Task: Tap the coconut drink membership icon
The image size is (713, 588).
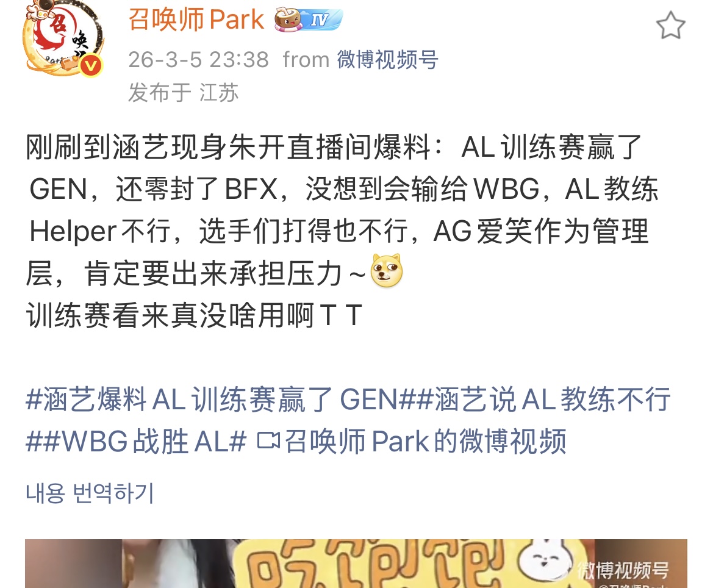Action: click(x=288, y=20)
